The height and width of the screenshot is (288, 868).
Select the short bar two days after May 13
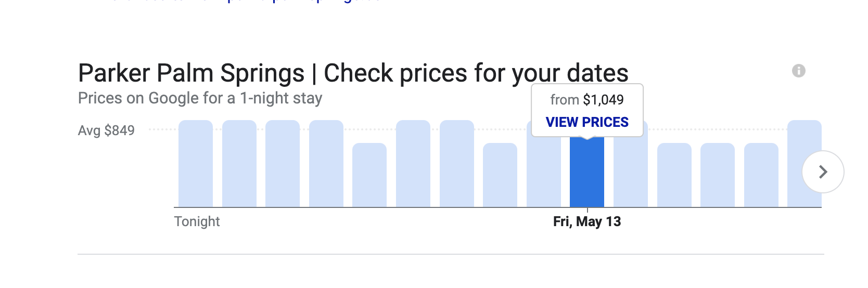(x=674, y=175)
